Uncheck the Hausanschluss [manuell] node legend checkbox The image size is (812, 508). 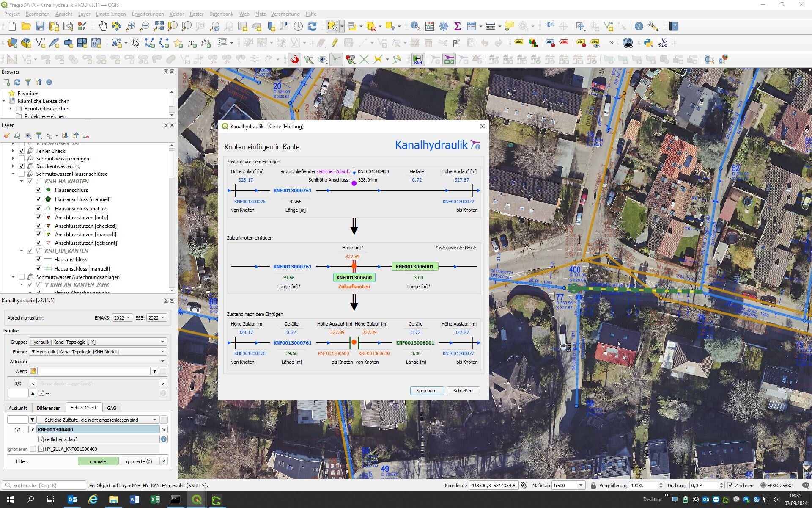(x=38, y=199)
